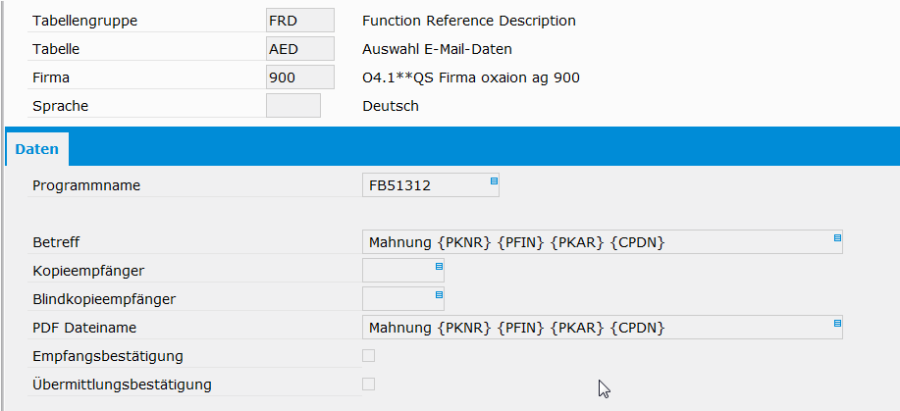Click into the PDF Dateiname input field
Image resolution: width=900 pixels, height=411 pixels.
[602, 327]
